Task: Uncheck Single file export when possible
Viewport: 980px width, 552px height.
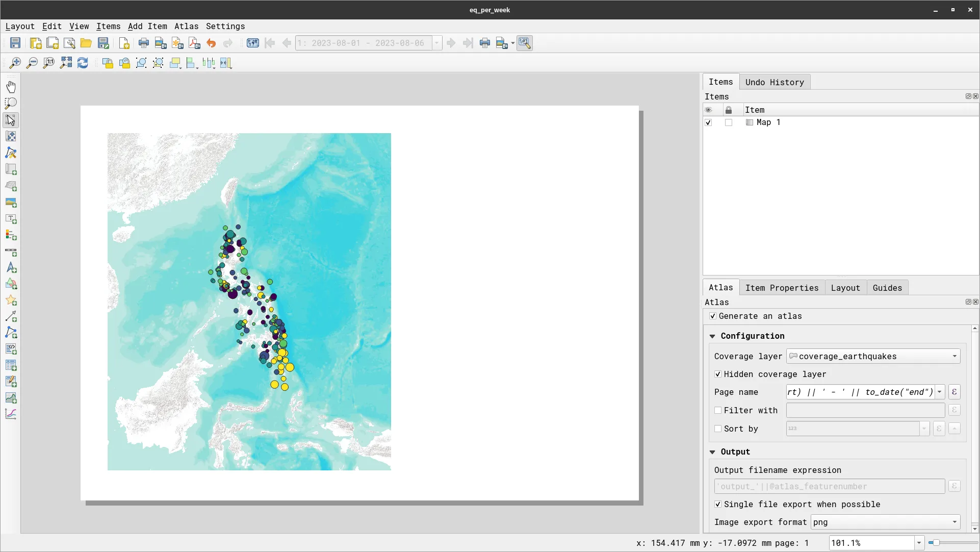Action: point(718,504)
